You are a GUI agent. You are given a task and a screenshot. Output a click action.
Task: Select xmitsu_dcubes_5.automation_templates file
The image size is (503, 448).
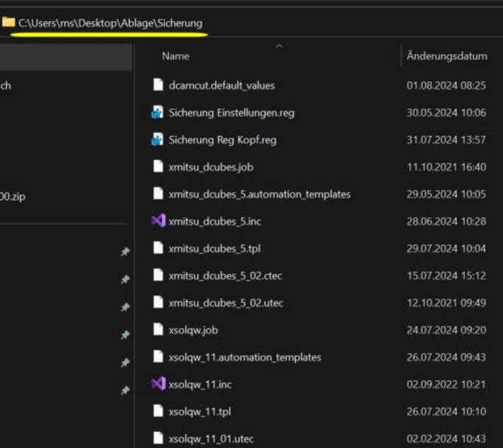(260, 194)
